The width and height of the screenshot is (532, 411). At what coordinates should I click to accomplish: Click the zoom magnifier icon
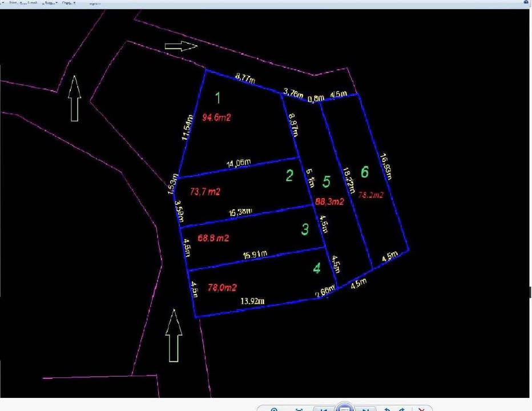click(x=275, y=409)
